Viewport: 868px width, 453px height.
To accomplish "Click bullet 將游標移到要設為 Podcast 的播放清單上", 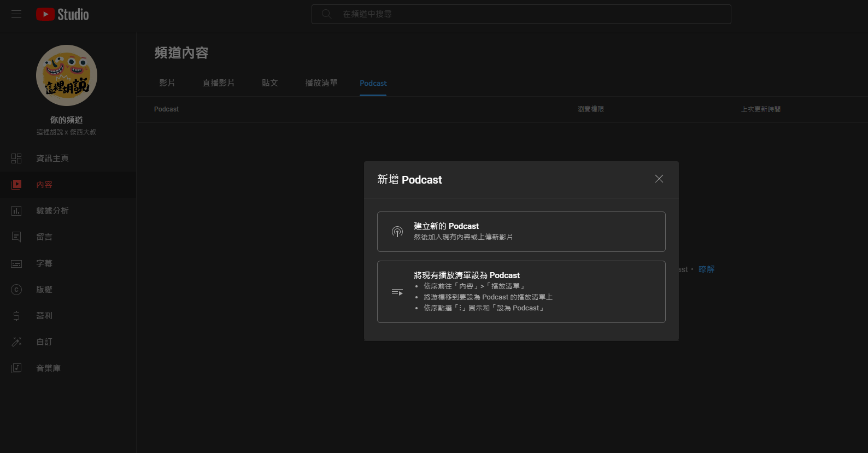I will click(x=488, y=297).
